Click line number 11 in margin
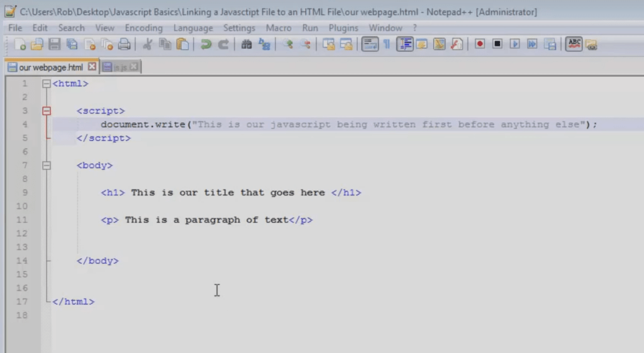The width and height of the screenshot is (644, 353). pos(22,220)
